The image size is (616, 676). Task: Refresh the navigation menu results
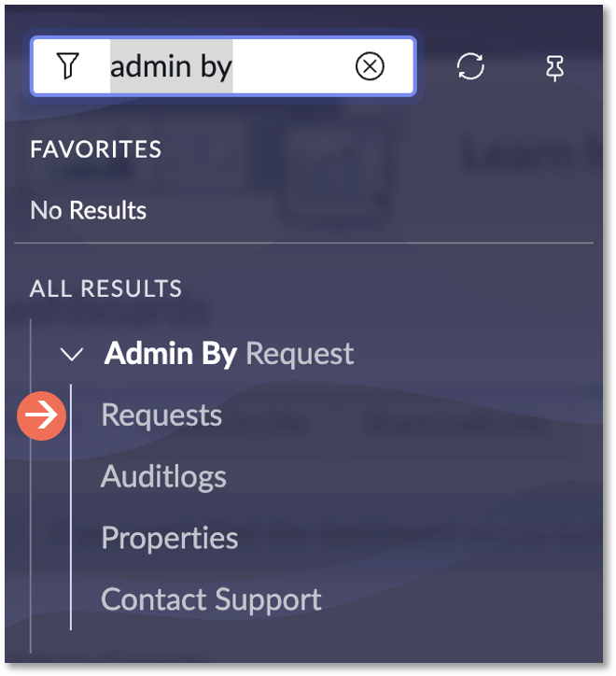470,66
